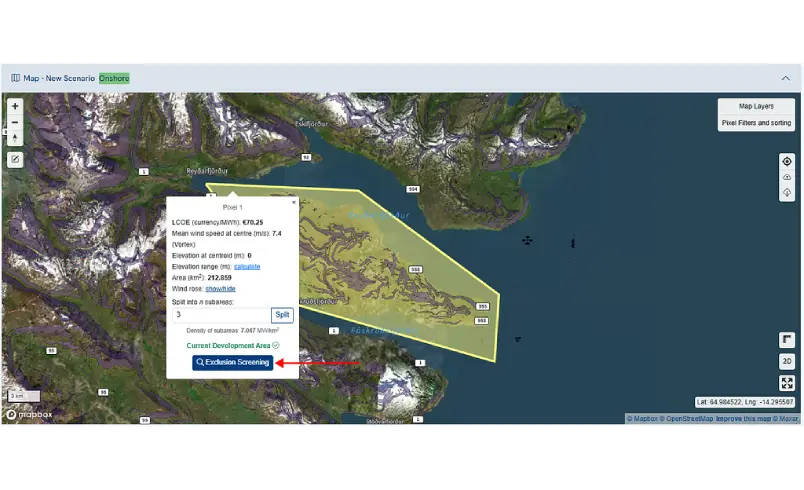Click the subareas number input field
Image resolution: width=804 pixels, height=490 pixels.
point(221,315)
